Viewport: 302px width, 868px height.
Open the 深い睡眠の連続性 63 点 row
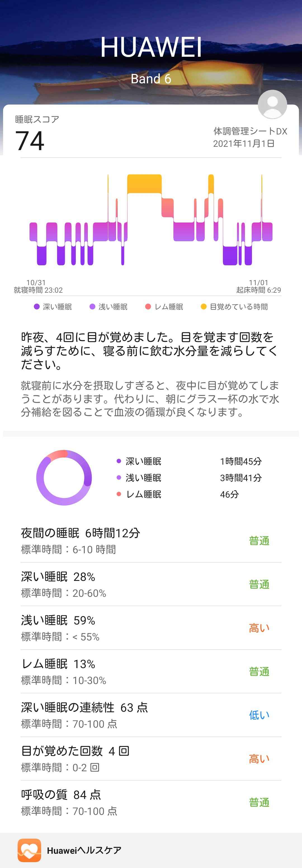point(151,715)
